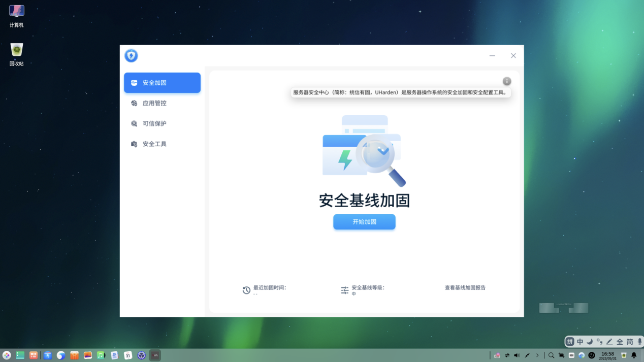Click the security baseline level sliders icon

coord(345,290)
